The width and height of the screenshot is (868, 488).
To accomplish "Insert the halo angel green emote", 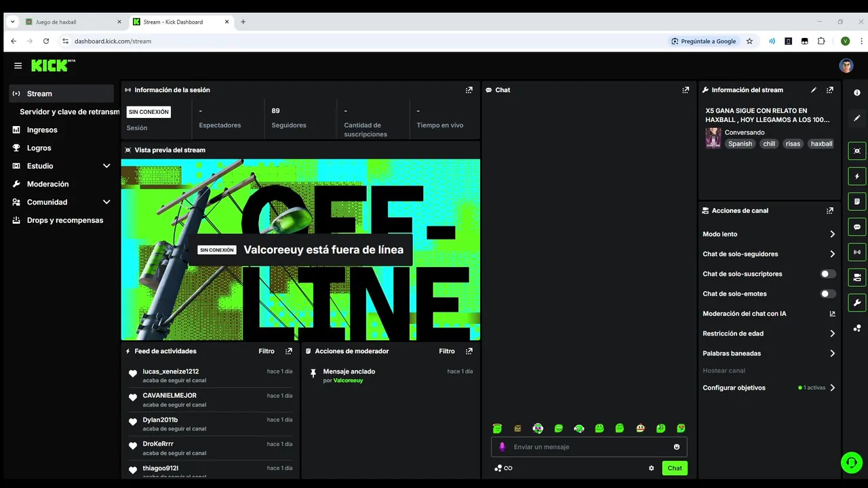I will click(497, 428).
